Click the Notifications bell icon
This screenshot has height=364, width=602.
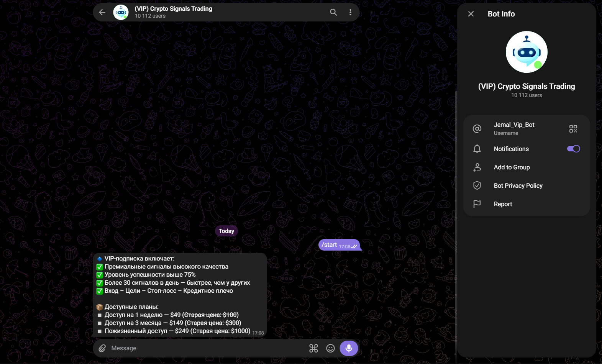coord(477,149)
